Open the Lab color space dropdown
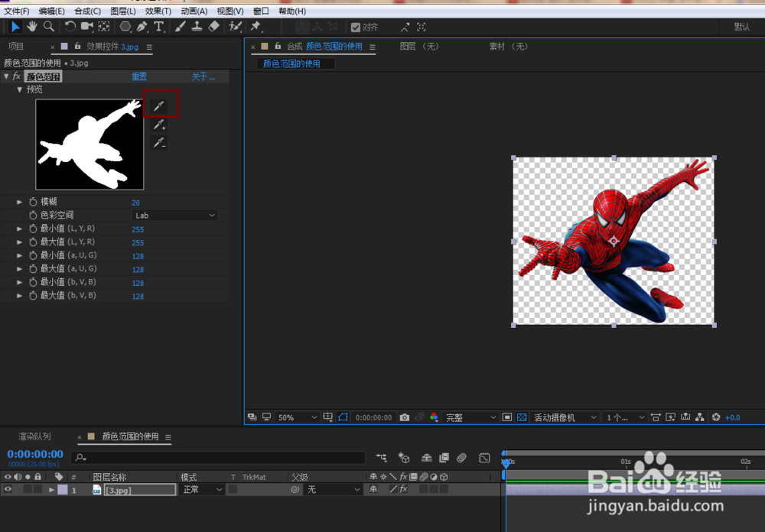Viewport: 765px width, 532px height. pyautogui.click(x=174, y=215)
